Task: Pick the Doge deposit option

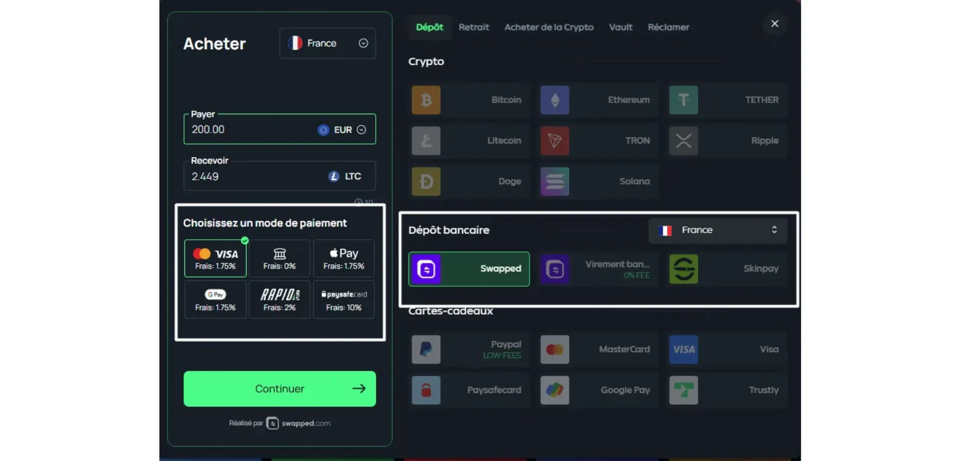Action: [469, 181]
